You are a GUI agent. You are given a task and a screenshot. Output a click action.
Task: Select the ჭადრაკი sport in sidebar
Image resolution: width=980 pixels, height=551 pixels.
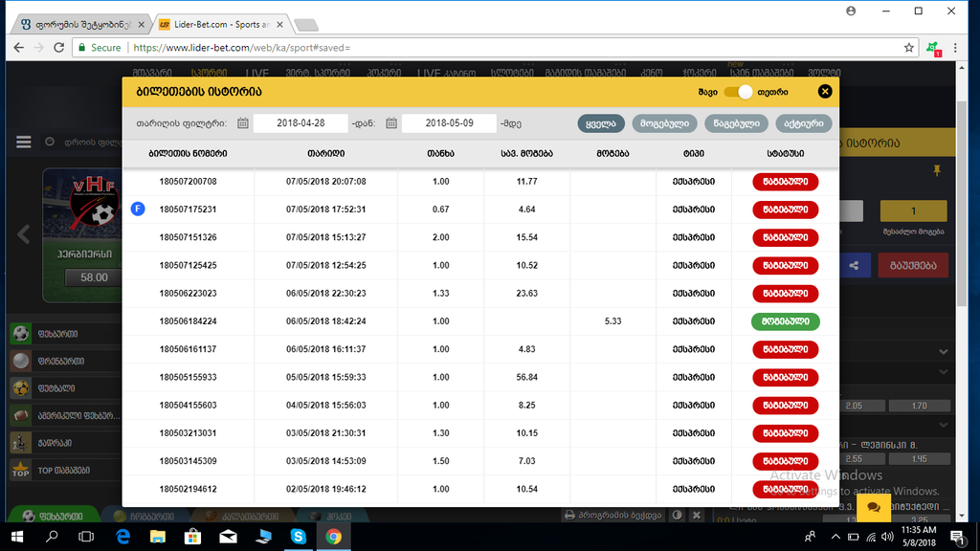66,443
